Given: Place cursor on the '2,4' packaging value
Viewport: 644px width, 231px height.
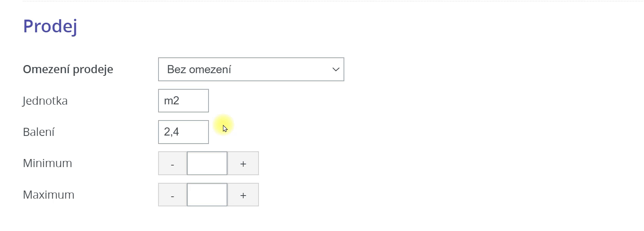Looking at the screenshot, I should pyautogui.click(x=171, y=132).
